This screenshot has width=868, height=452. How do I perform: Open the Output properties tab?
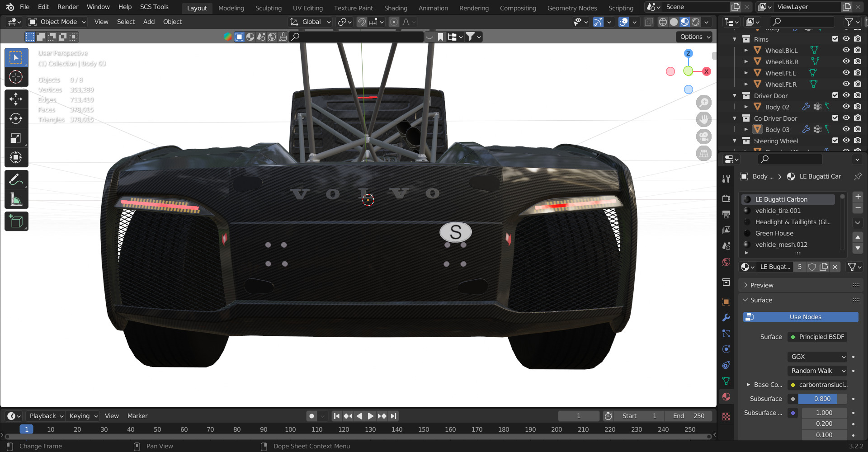(726, 214)
